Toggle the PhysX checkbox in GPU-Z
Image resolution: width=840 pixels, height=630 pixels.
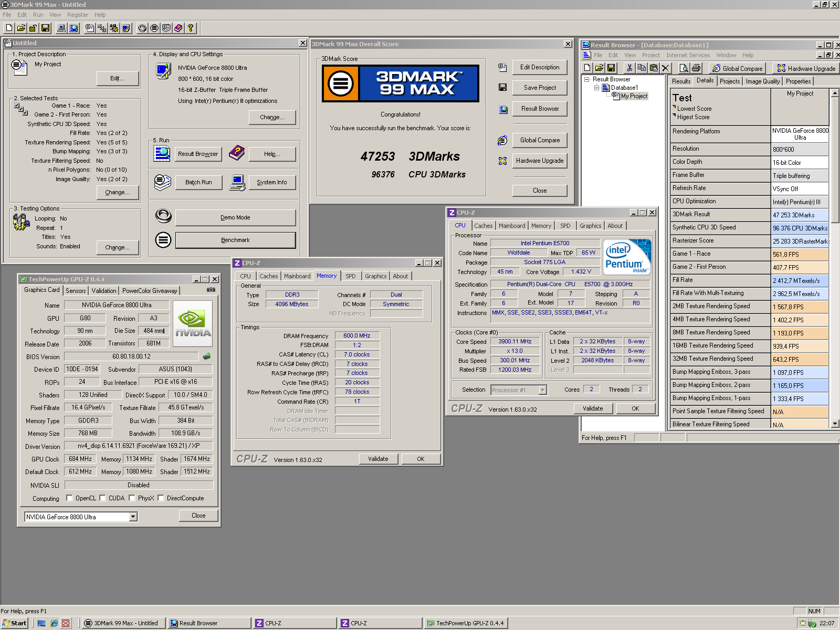tap(132, 498)
